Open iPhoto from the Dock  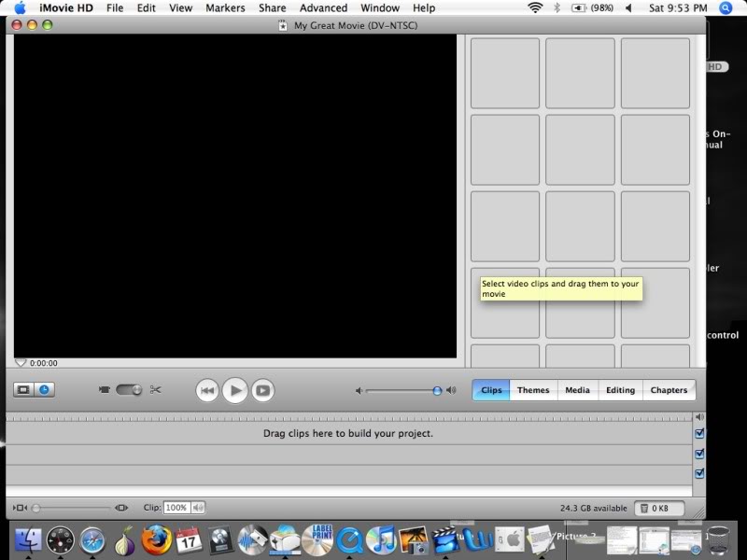click(414, 540)
